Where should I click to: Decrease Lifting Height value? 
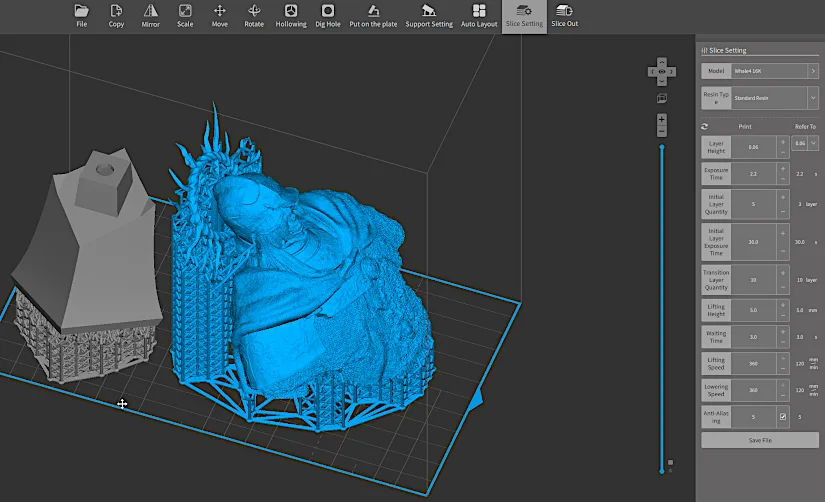[783, 316]
